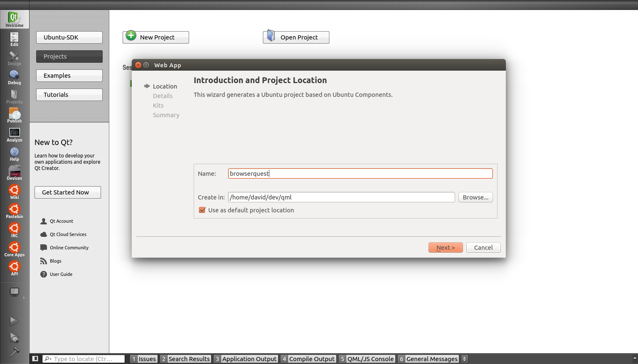Toggle the sidebar visibility icon
Image resolution: width=638 pixels, height=364 pixels.
click(35, 359)
